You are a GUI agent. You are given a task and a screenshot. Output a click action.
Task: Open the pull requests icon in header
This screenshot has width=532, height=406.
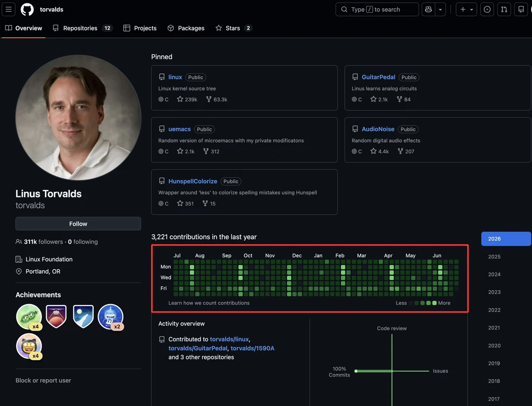coord(504,9)
